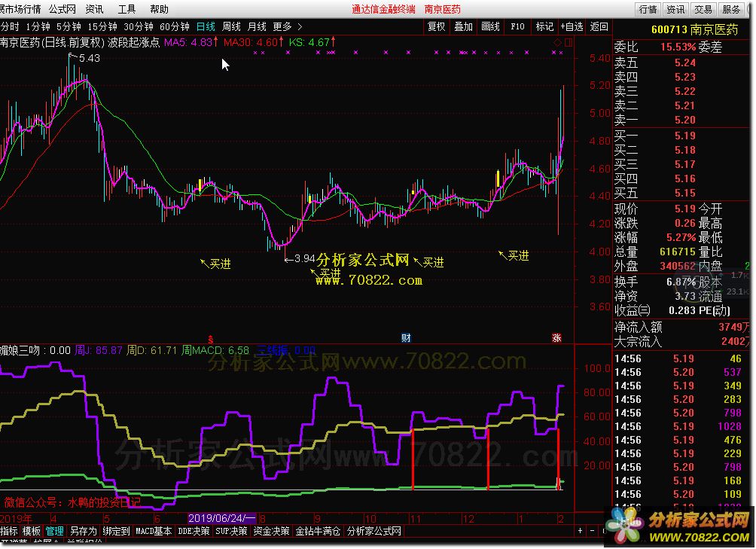756x549 pixels.
Task: Click the blue 财 marker on the chart's time axis
Action: pos(406,338)
